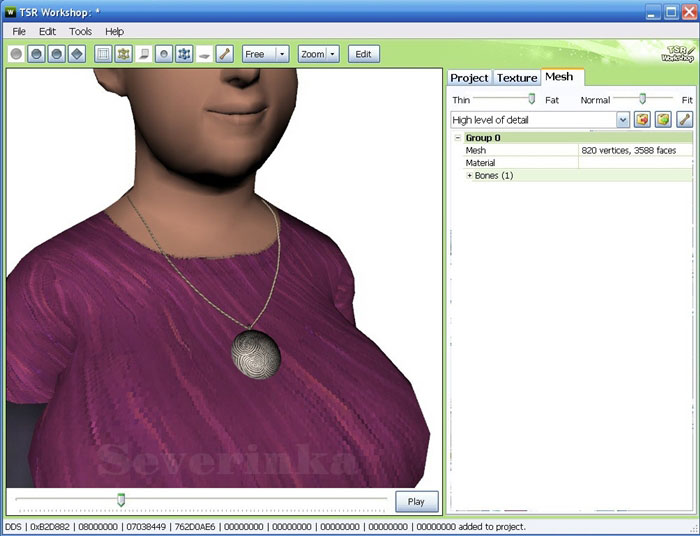Click the wireframe box icon in toolbar
Viewport: 700px width, 536px height.
103,54
